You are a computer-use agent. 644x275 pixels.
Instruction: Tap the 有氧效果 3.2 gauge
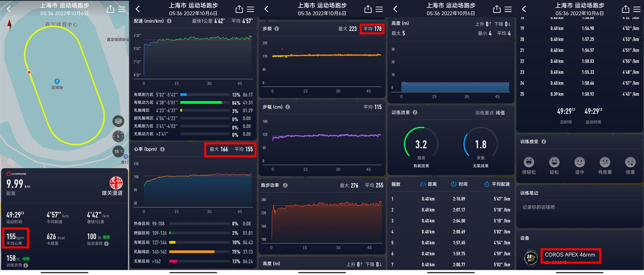point(421,144)
